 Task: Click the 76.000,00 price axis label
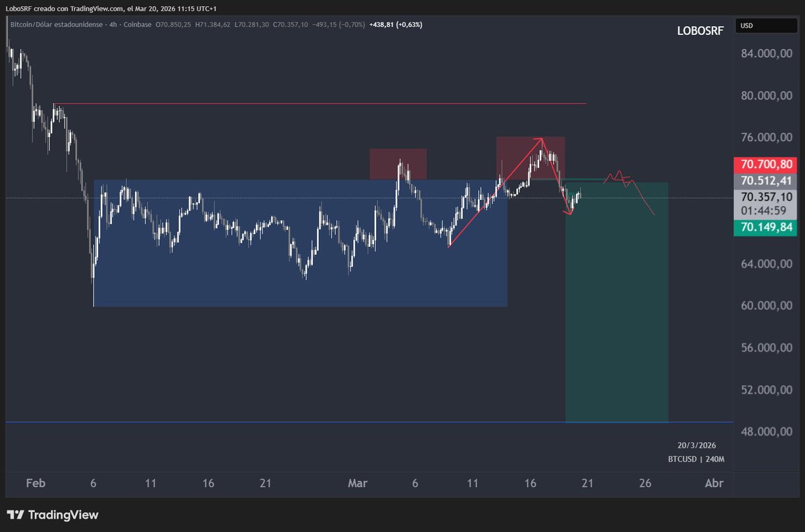(x=767, y=138)
